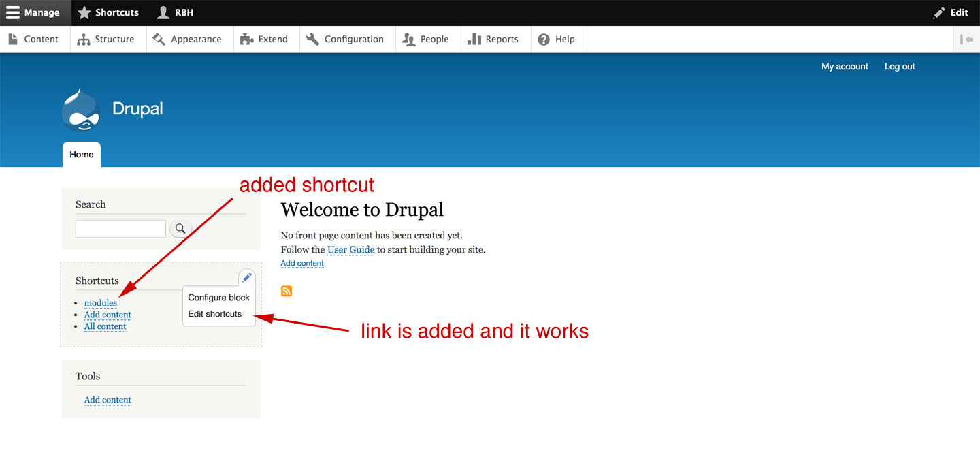Choose Configure block in the popup menu
Viewport: 980px width, 457px height.
pos(218,298)
